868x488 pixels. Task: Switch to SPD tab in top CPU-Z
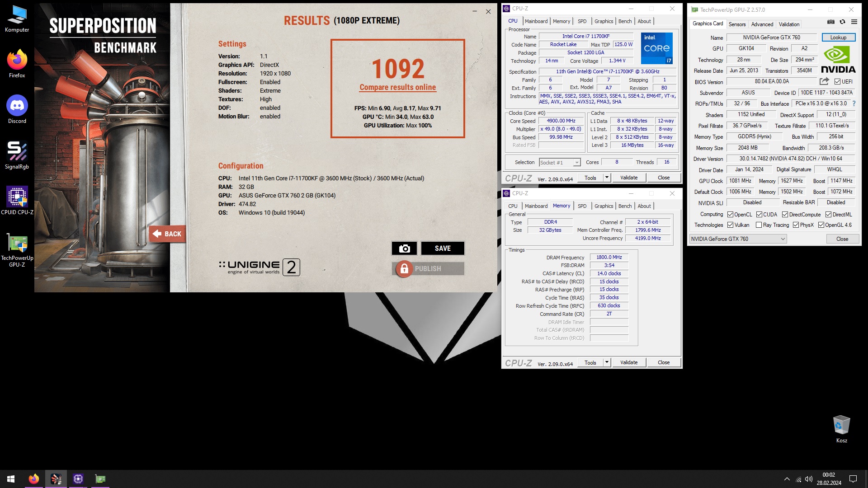click(x=582, y=21)
